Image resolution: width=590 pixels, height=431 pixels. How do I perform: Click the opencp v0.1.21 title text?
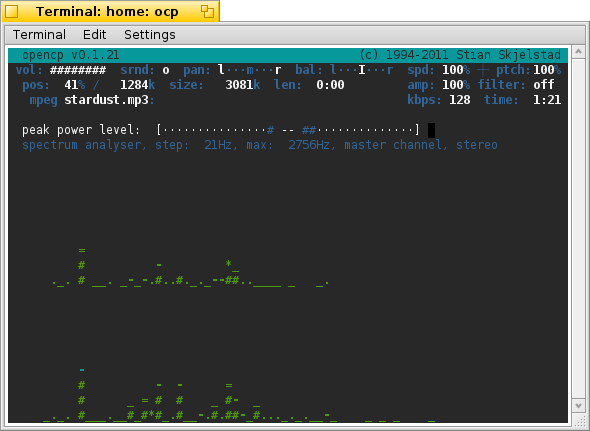[71, 55]
